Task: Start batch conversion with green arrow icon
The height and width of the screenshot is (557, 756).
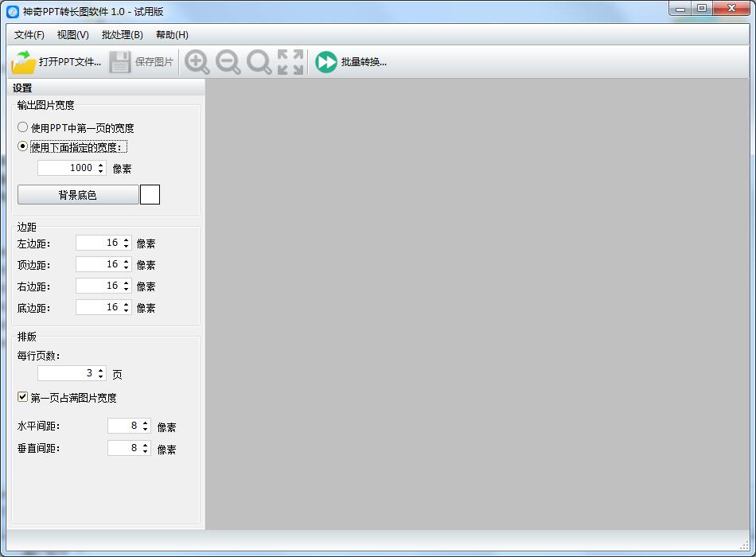Action: [x=326, y=62]
